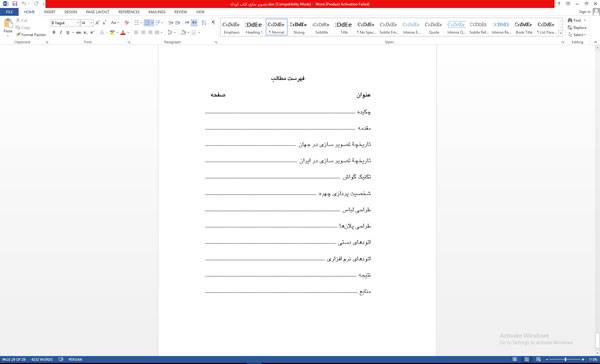600x364 pixels.
Task: Expand the Styles gallery more arrow
Action: coord(561,34)
